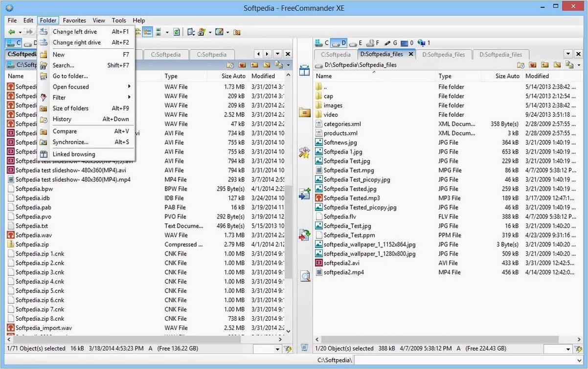Select the images folder in right panel
The height and width of the screenshot is (369, 588).
click(x=333, y=106)
